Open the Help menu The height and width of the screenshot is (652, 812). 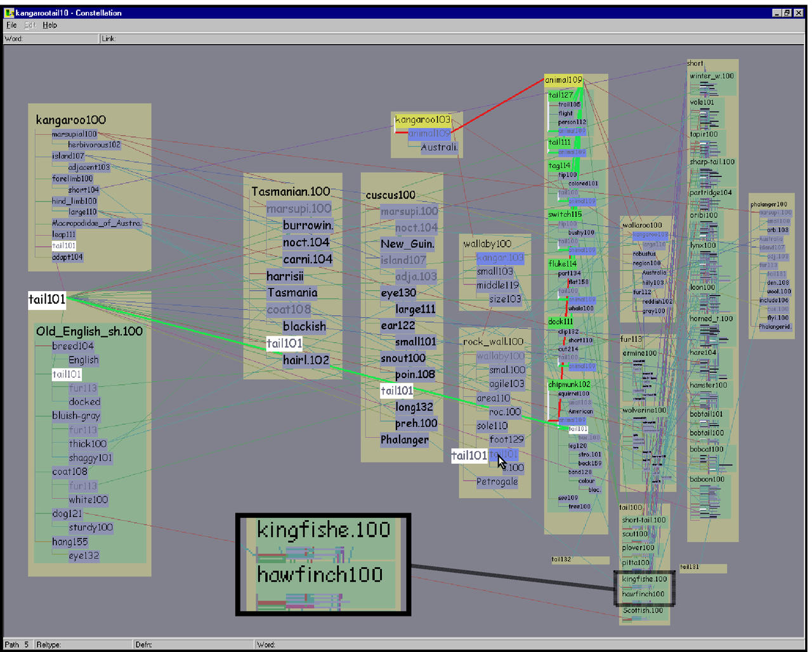(x=49, y=25)
